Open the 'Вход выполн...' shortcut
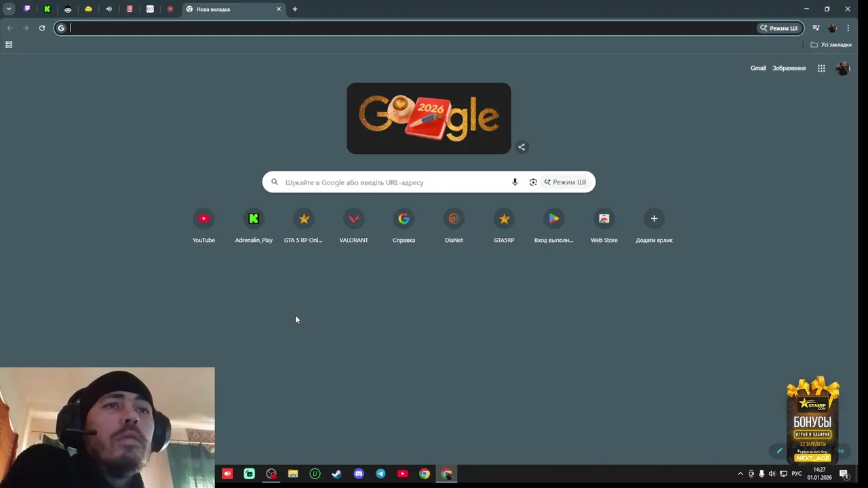This screenshot has width=868, height=488. 554,226
